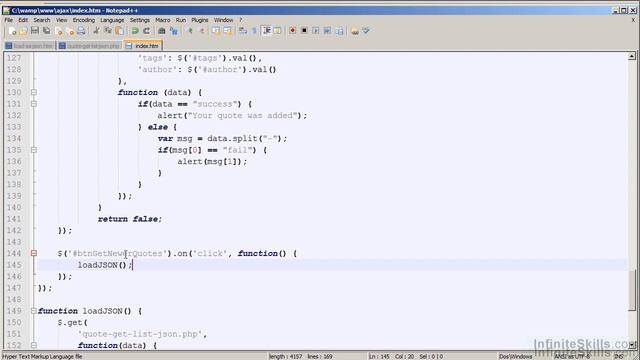Stop macro recording with black square icon
The width and height of the screenshot is (640, 360).
point(304,31)
